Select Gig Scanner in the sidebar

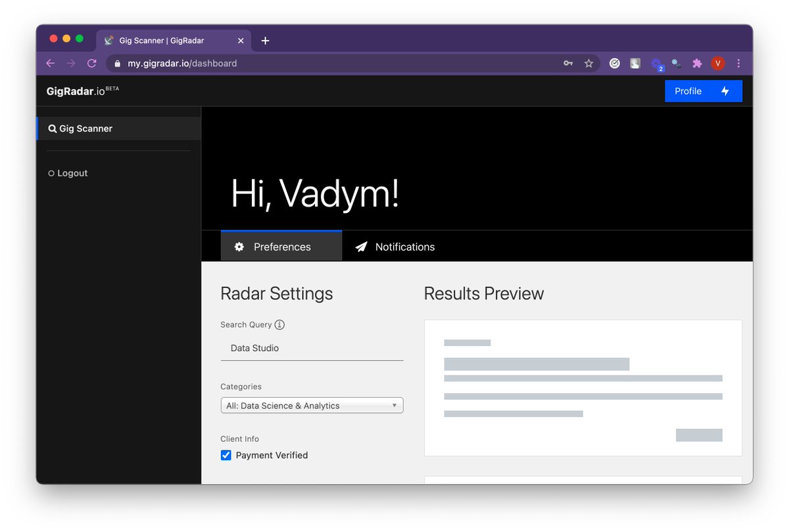pyautogui.click(x=118, y=128)
